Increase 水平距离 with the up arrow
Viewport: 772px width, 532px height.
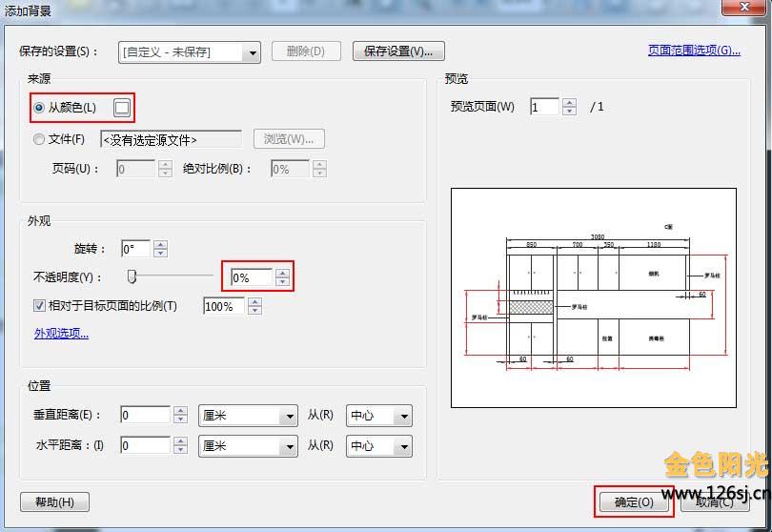tap(181, 441)
